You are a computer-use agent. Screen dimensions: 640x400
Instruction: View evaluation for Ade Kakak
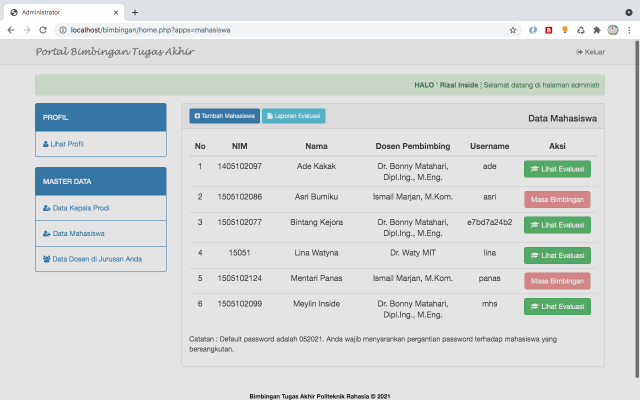tap(557, 170)
